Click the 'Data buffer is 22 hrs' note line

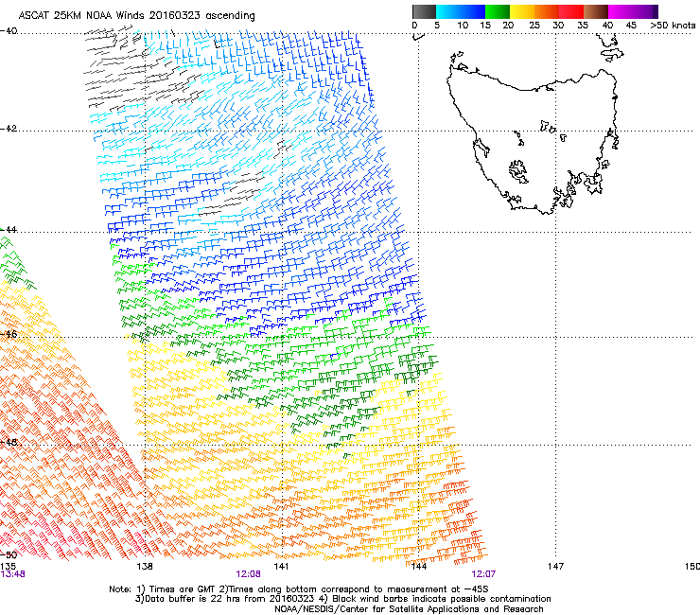pos(342,599)
